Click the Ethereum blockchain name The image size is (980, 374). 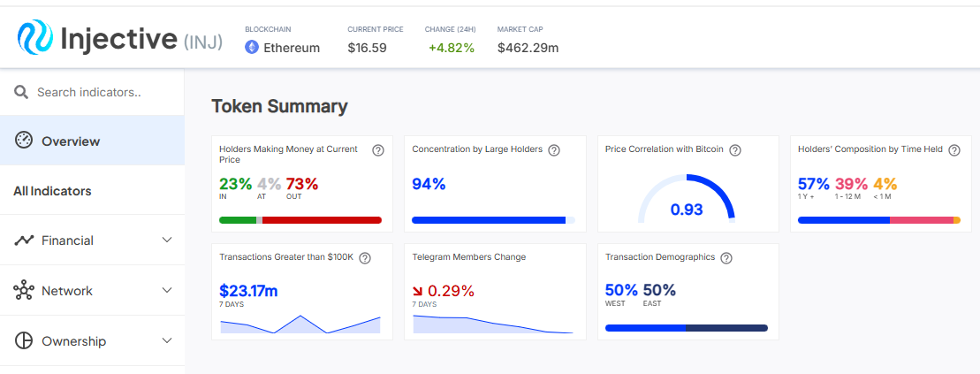(x=292, y=48)
